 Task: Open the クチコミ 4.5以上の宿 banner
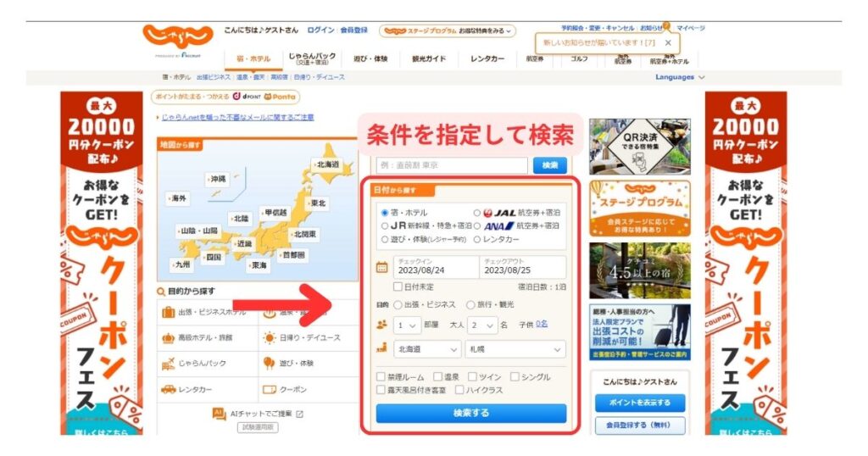[640, 271]
